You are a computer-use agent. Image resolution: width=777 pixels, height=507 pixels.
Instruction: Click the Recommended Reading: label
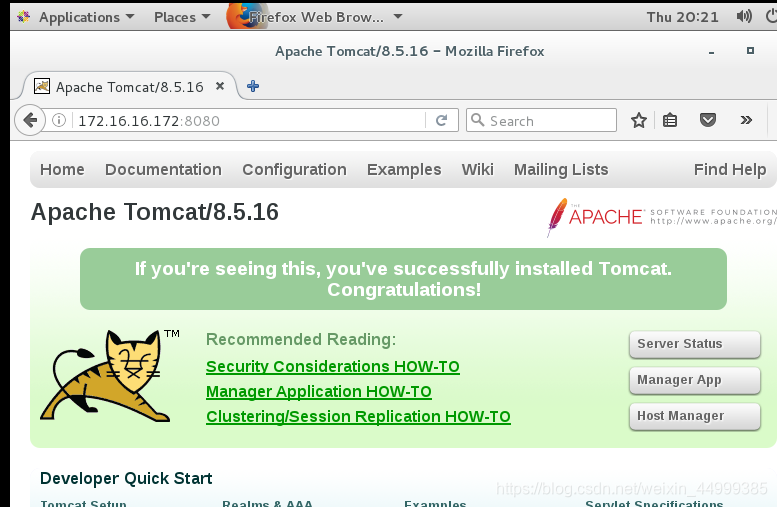pos(301,339)
